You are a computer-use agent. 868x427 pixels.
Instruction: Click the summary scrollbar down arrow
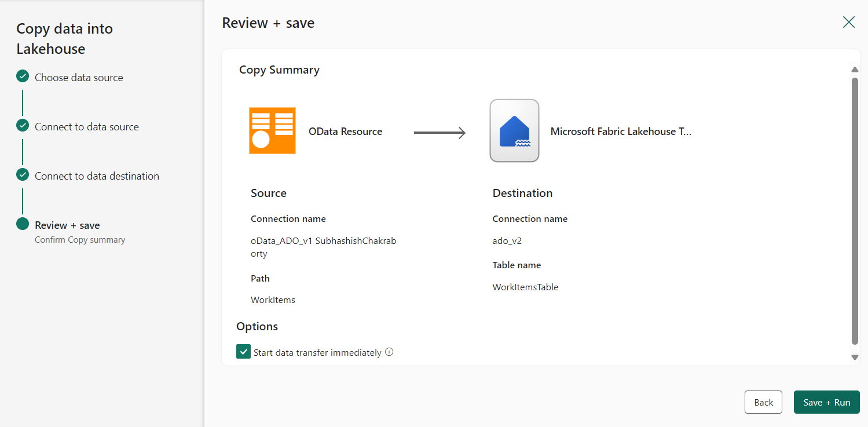855,357
